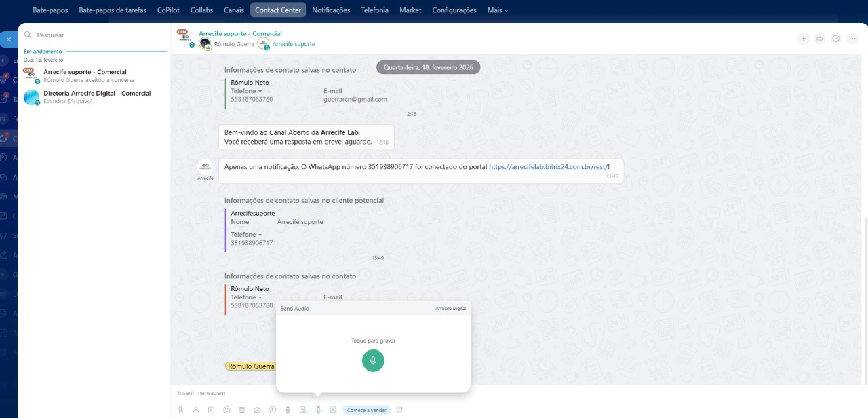Viewport: 868px width, 418px height.
Task: Expand Telefone dropdown in first Rômulo Neto contact
Action: pos(246,91)
